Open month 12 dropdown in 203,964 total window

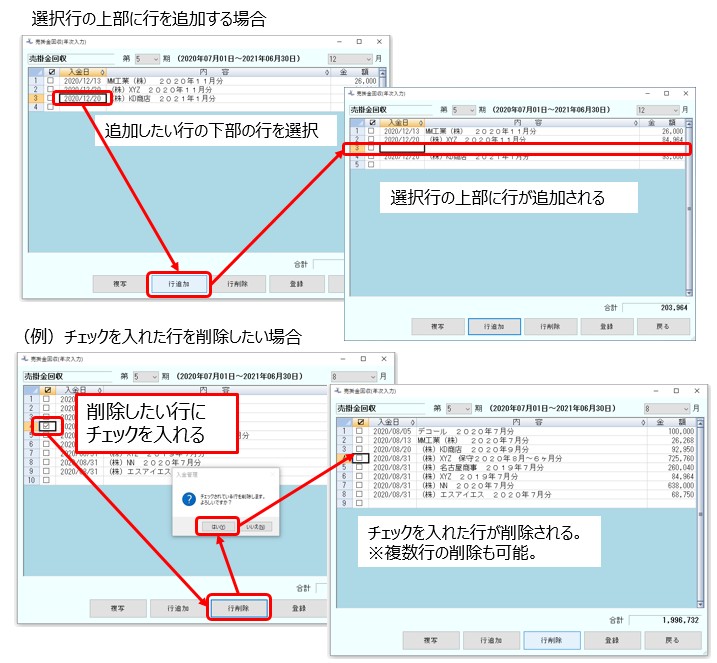tap(658, 110)
